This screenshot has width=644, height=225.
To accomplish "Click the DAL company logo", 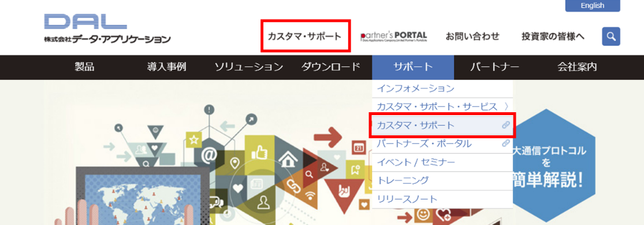I will click(x=107, y=29).
